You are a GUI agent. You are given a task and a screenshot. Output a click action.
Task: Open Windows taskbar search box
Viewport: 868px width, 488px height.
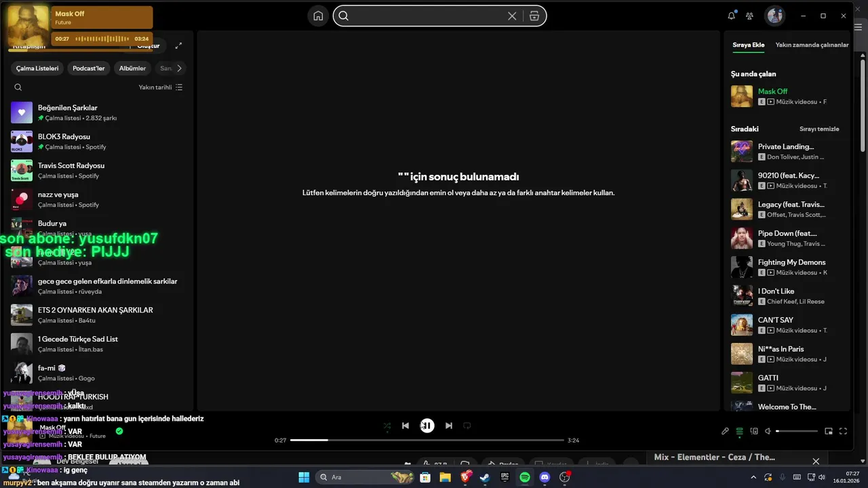[366, 477]
